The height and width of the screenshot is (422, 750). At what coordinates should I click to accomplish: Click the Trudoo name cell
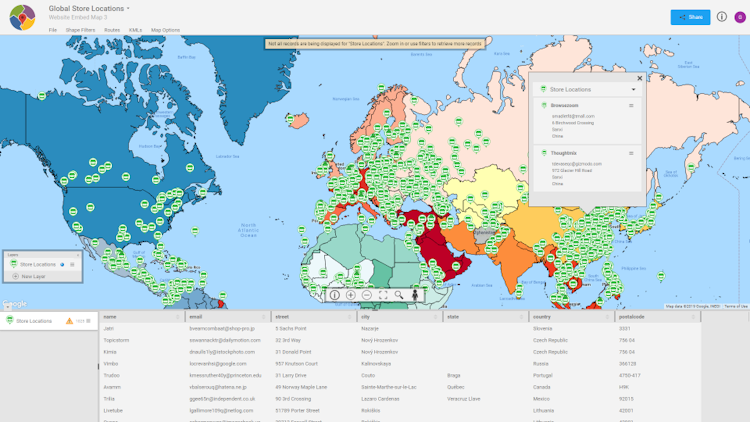pos(111,376)
